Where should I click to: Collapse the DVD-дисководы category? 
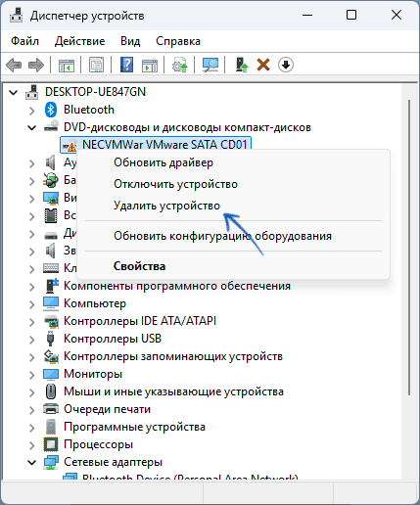[x=31, y=128]
